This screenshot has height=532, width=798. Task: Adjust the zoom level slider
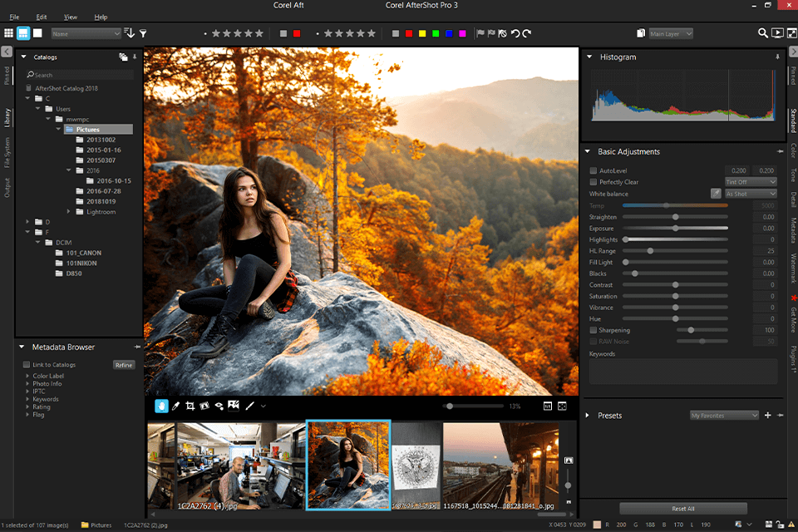click(x=473, y=406)
